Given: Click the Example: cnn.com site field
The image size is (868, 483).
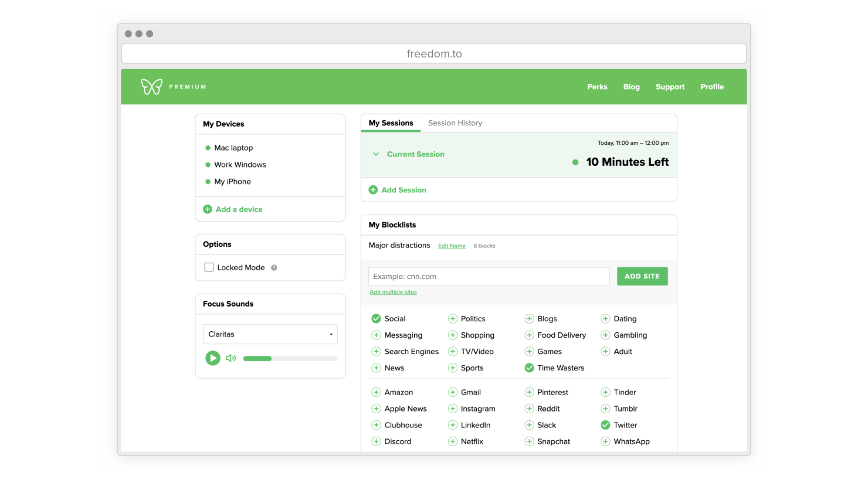Looking at the screenshot, I should 489,276.
